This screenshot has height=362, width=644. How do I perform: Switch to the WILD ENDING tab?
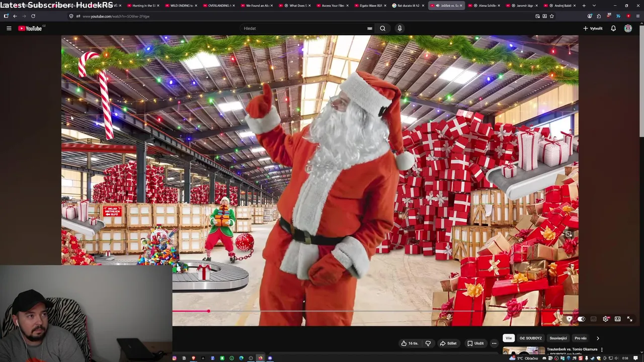[181, 6]
